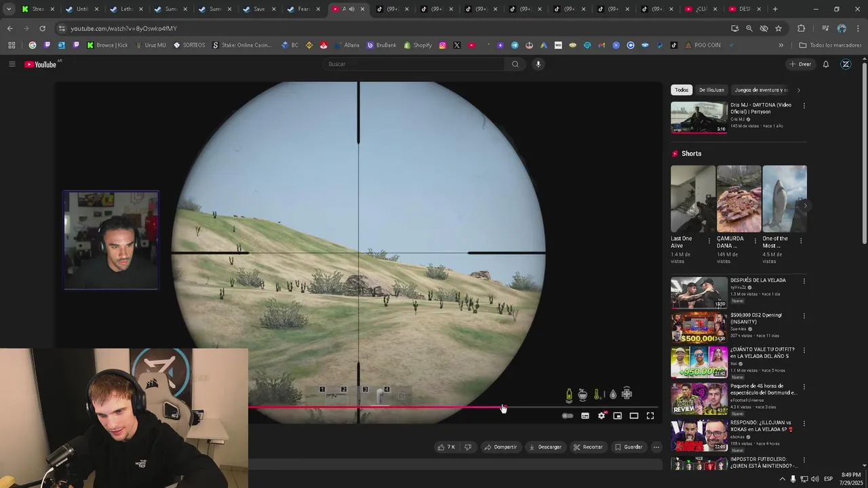Bookmark this page with the star icon
This screenshot has width=868, height=488.
click(778, 28)
